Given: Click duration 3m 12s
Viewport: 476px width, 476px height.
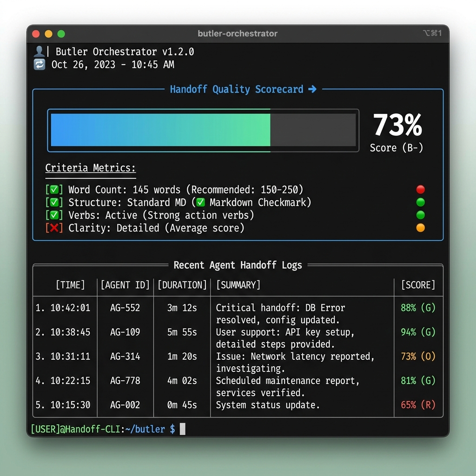Looking at the screenshot, I should pos(182,308).
